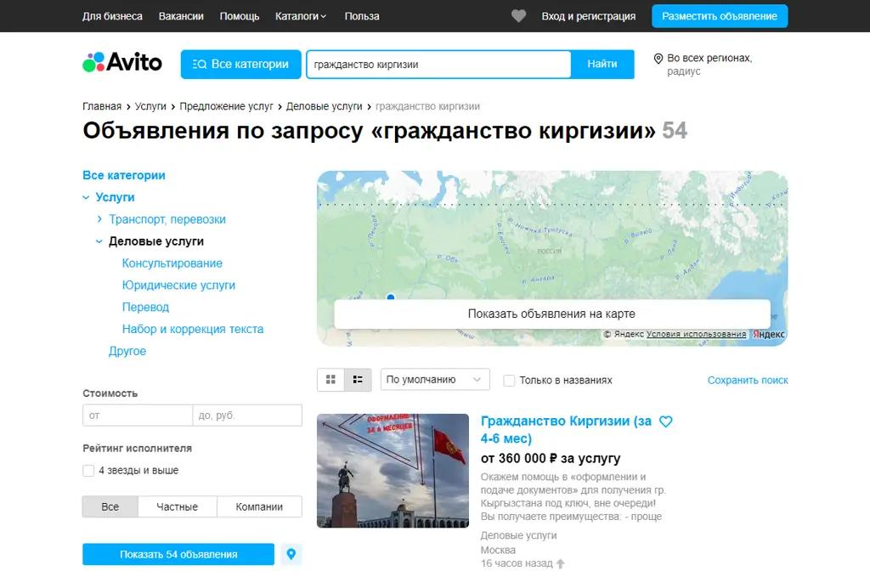The image size is (870, 588).
Task: Add the citizenship listing to favorites heart
Action: click(665, 421)
